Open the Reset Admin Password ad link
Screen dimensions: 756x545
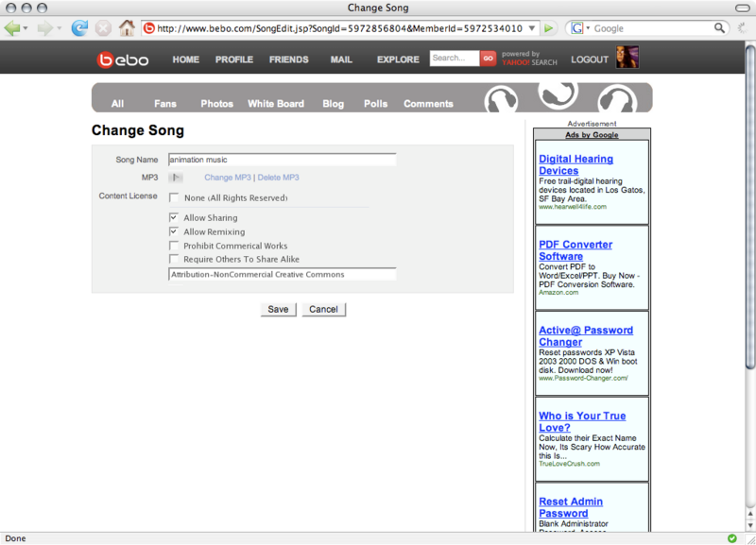[x=571, y=507]
